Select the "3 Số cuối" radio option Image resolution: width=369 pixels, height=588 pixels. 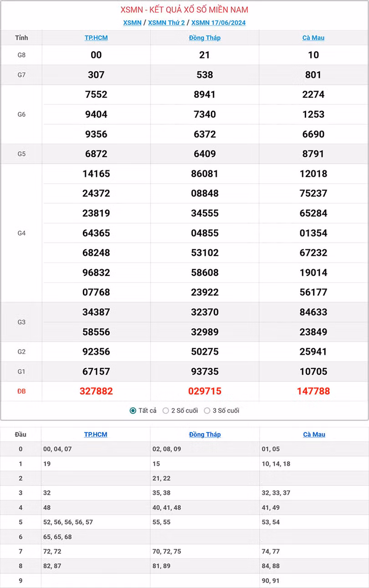[206, 410]
